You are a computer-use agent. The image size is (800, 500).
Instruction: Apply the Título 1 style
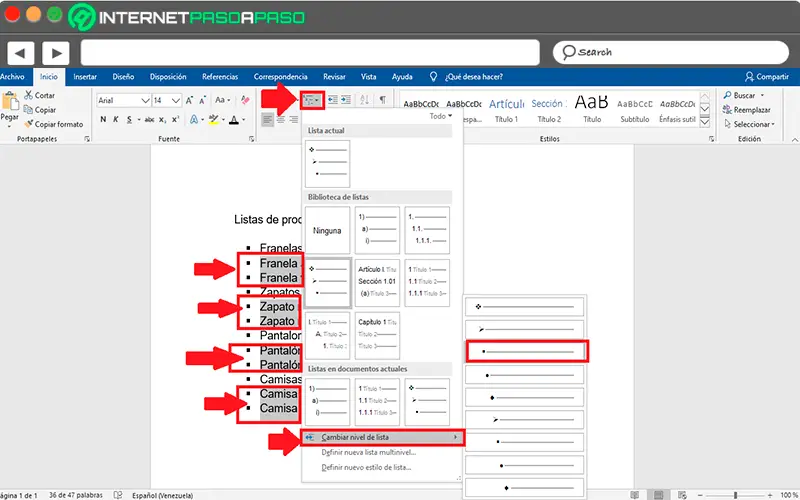pos(506,110)
